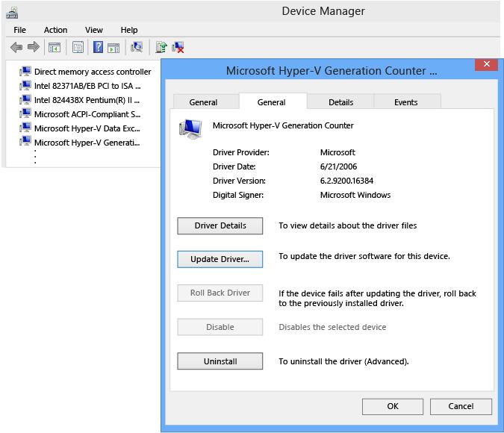This screenshot has width=504, height=433.
Task: Click icon beside Microsoft Hyper-V Generati... tree row
Action: [25, 142]
